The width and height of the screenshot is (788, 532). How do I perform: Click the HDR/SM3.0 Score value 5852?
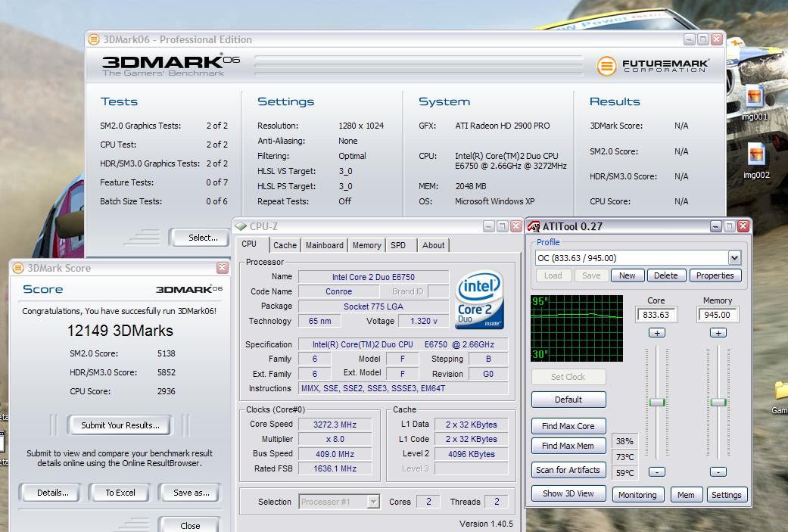click(167, 372)
